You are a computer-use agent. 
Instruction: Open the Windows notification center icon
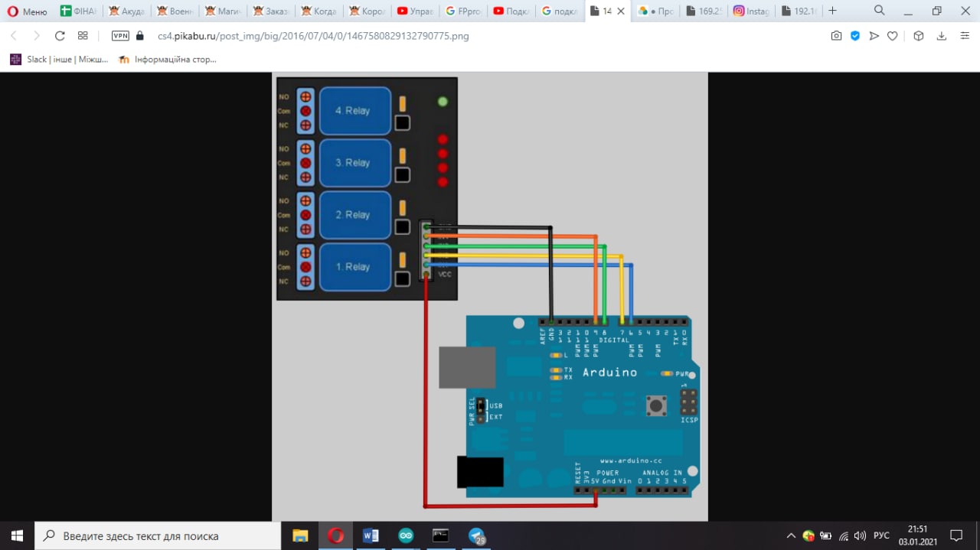point(956,535)
